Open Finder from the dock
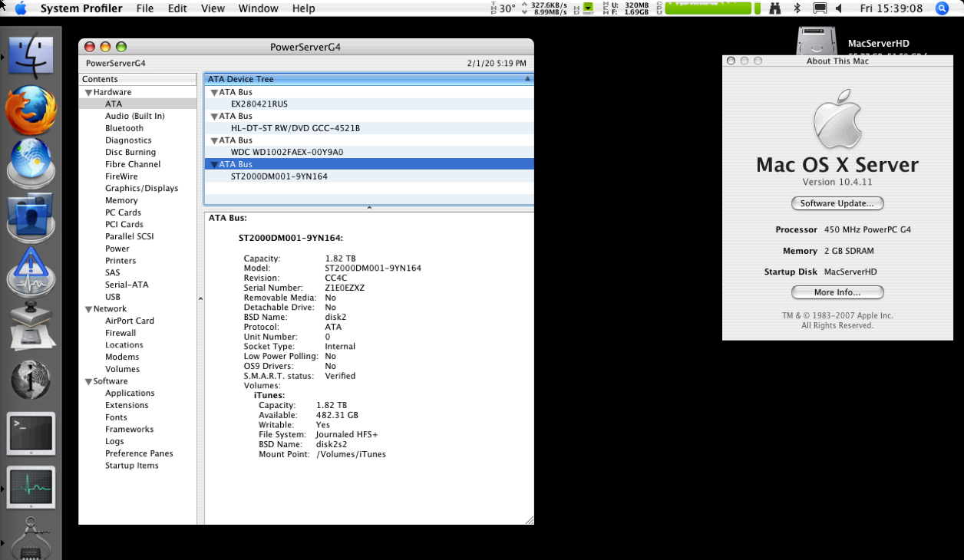This screenshot has width=964, height=560. coord(31,54)
